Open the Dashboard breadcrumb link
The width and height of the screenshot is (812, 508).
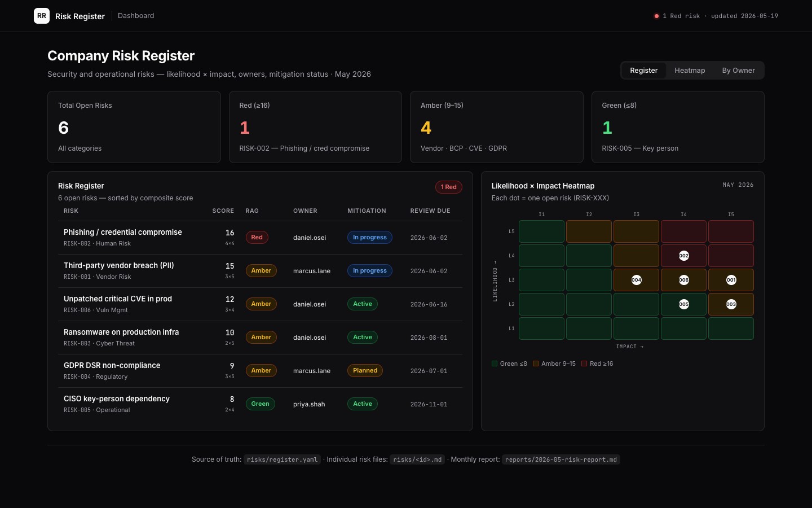click(x=136, y=16)
